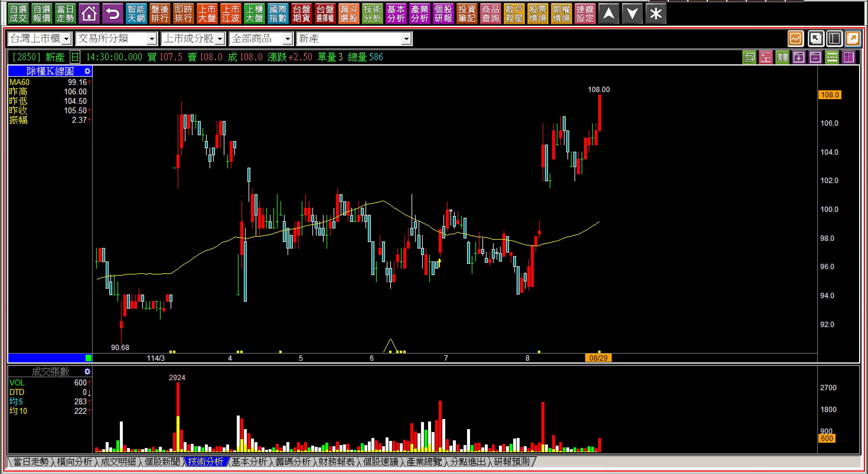Image resolution: width=868 pixels, height=474 pixels.
Task: Click the home icon in the top toolbar
Action: tap(89, 14)
